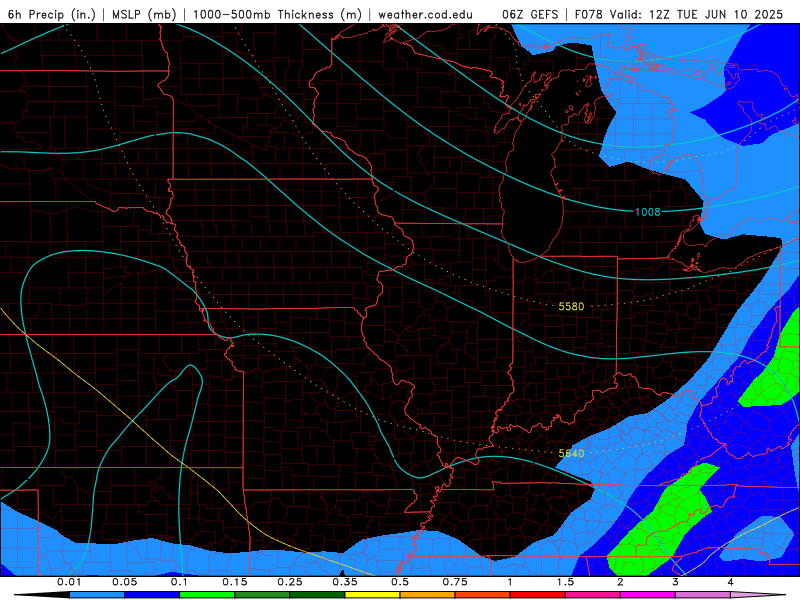800x600 pixels.
Task: Click the red 1 inch legend swatch
Action: coord(538,595)
